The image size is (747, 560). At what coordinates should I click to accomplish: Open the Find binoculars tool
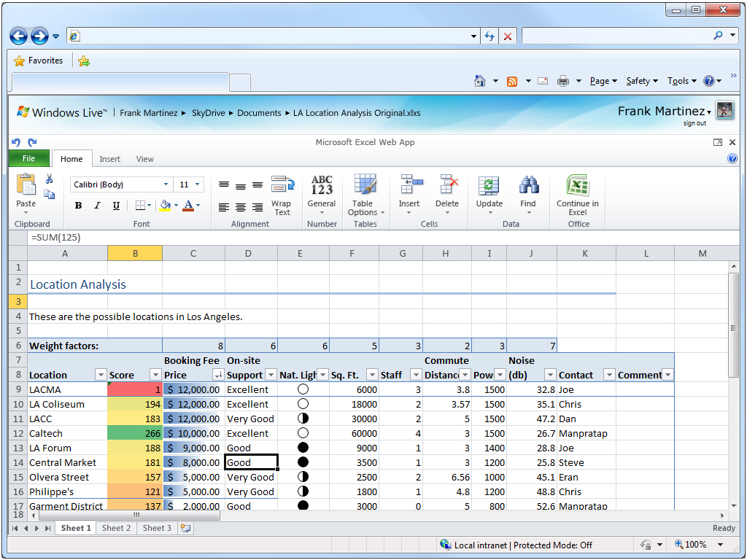(x=528, y=186)
